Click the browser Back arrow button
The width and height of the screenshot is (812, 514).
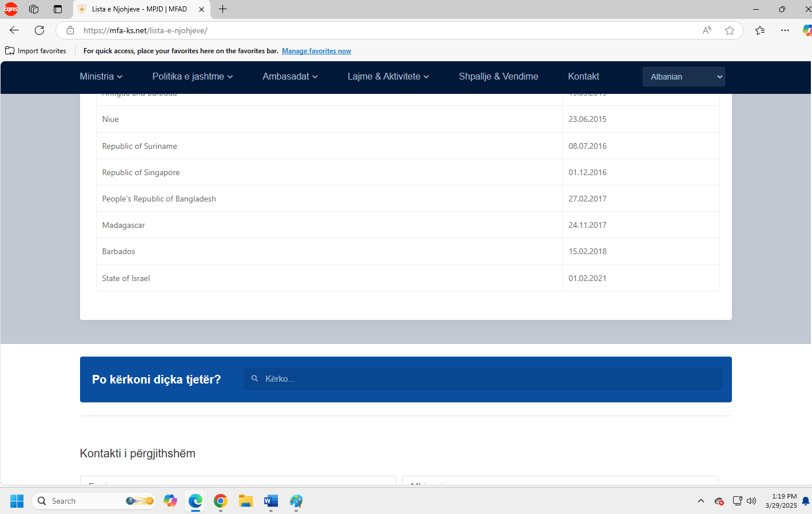14,30
